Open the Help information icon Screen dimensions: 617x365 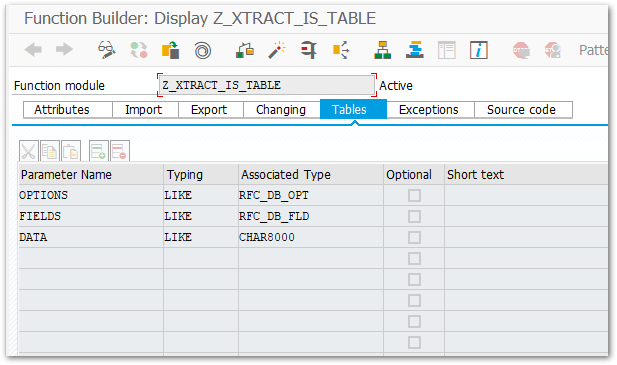click(479, 50)
